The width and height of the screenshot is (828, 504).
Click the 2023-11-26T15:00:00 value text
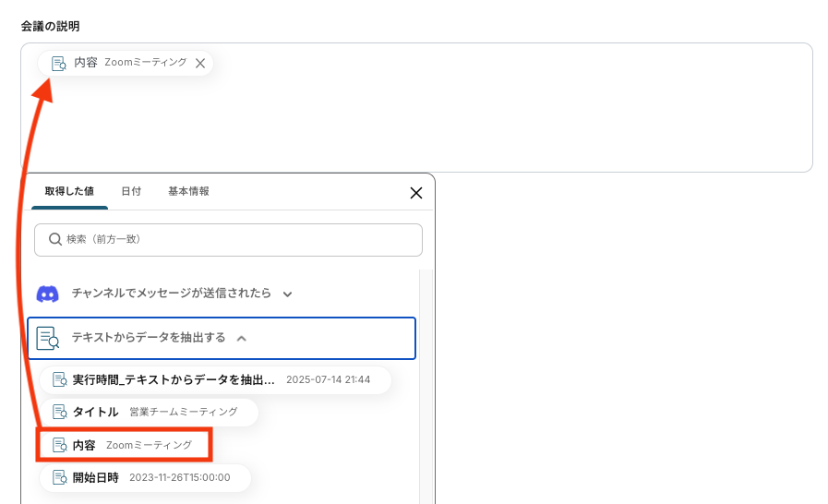[x=180, y=477]
